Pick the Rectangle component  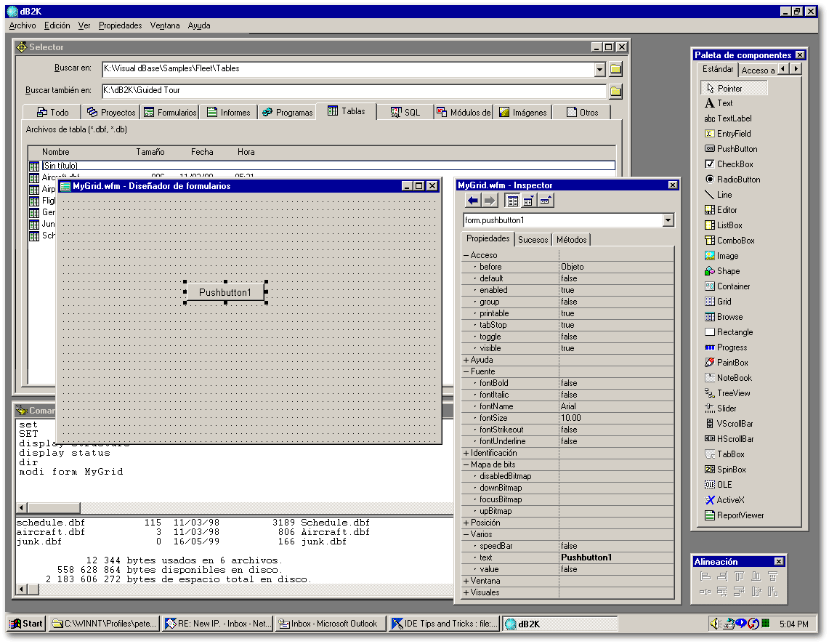point(729,332)
